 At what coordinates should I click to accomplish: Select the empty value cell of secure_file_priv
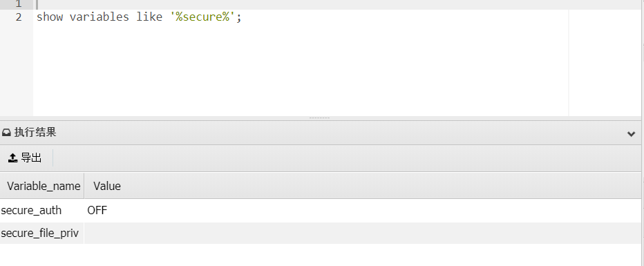click(363, 233)
